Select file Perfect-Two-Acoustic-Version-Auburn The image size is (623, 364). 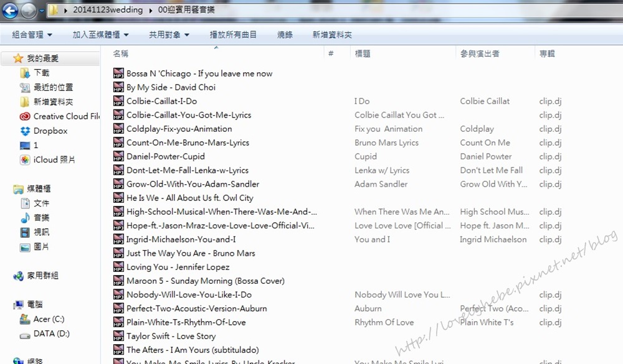(x=197, y=308)
